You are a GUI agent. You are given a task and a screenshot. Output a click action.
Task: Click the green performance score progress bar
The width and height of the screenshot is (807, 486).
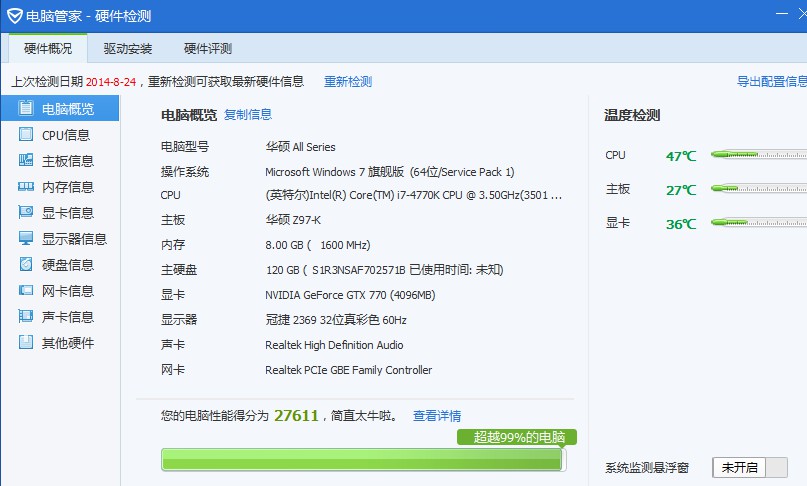tap(363, 459)
